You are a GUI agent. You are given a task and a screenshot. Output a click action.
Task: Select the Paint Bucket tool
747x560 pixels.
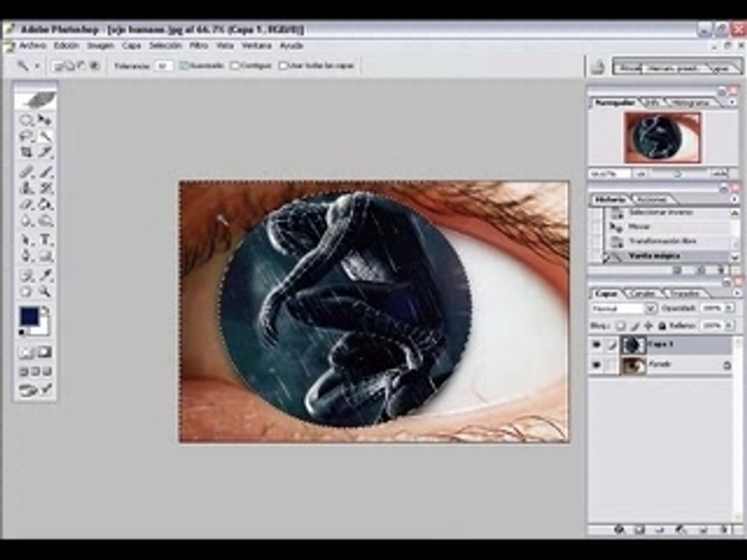(x=45, y=205)
